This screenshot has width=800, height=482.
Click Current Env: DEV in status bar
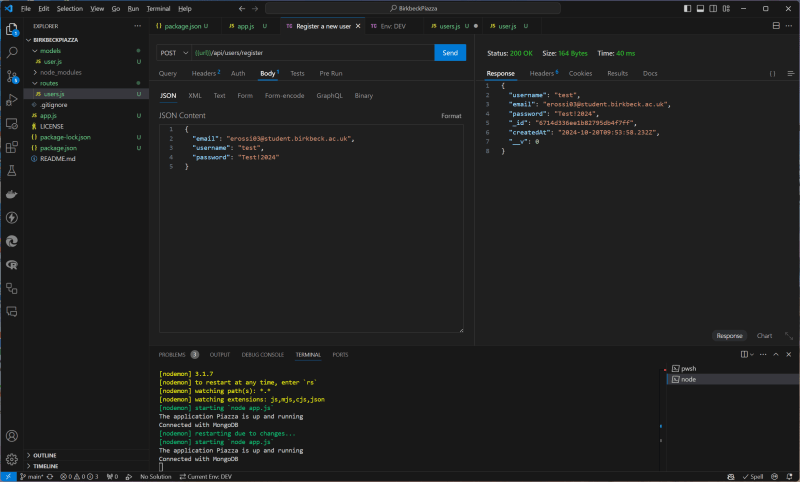click(x=206, y=477)
